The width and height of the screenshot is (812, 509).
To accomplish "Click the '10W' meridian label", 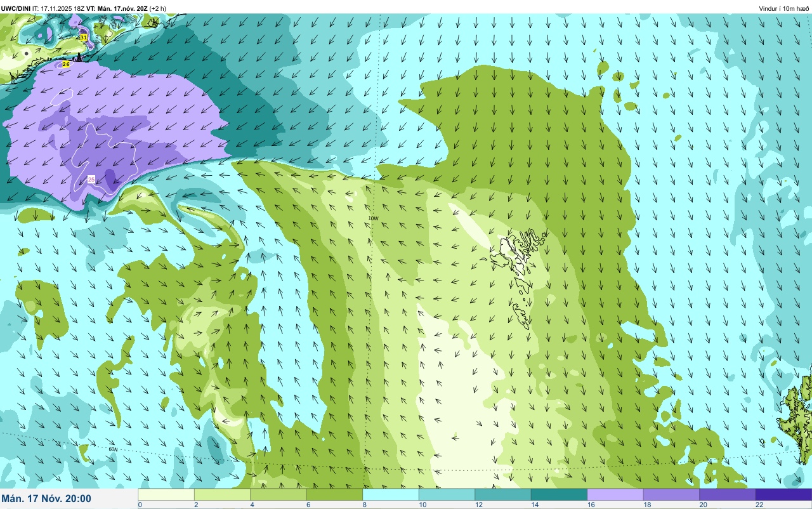I will click(373, 218).
